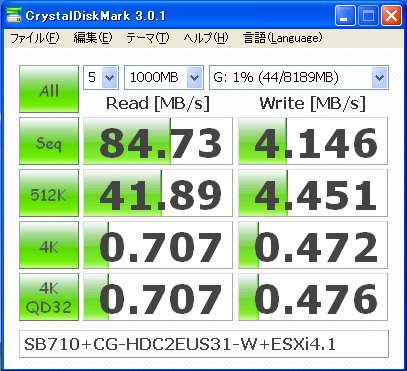The image size is (407, 371).
Task: Click the Write [MB/s] column header
Action: pos(313,104)
